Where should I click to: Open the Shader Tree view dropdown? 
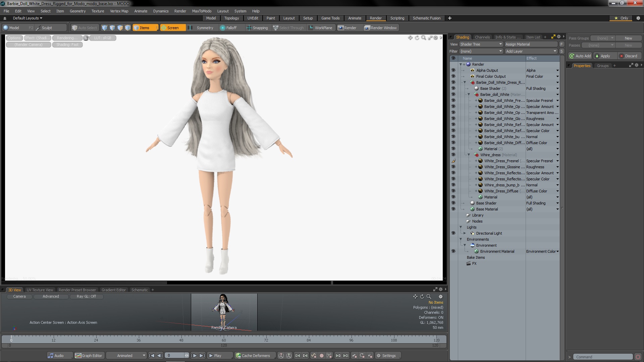coord(481,44)
